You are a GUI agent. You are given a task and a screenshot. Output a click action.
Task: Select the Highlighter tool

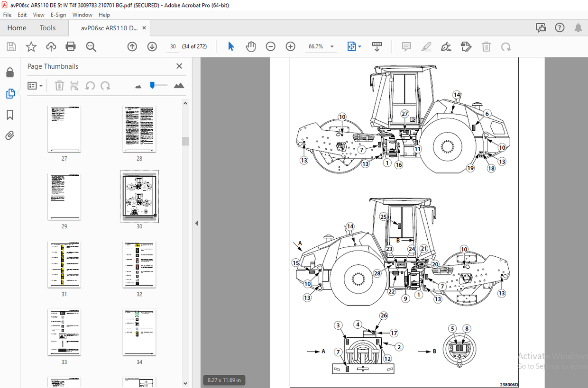[x=426, y=46]
